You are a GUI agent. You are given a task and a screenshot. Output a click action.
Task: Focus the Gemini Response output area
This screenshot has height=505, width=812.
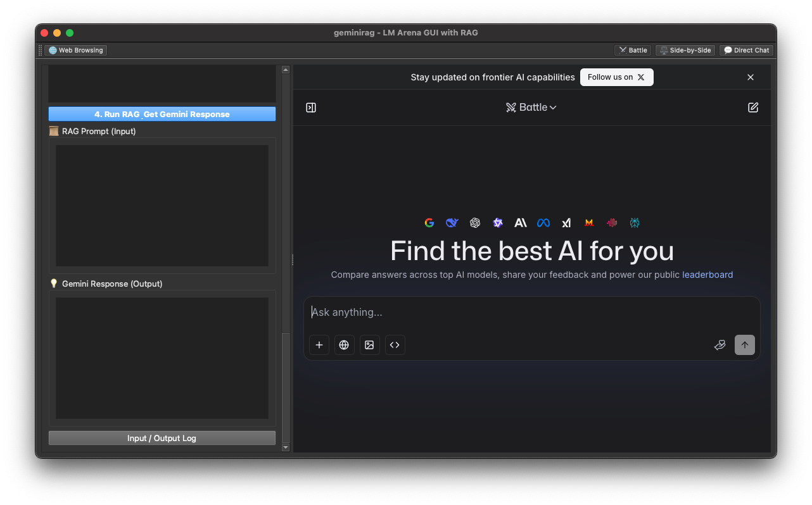[x=162, y=358]
